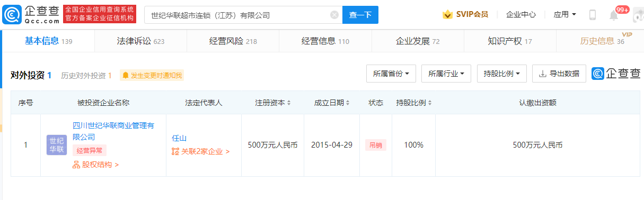This screenshot has height=200, width=644.
Task: Switch to 经营信息 tab
Action: pyautogui.click(x=325, y=41)
